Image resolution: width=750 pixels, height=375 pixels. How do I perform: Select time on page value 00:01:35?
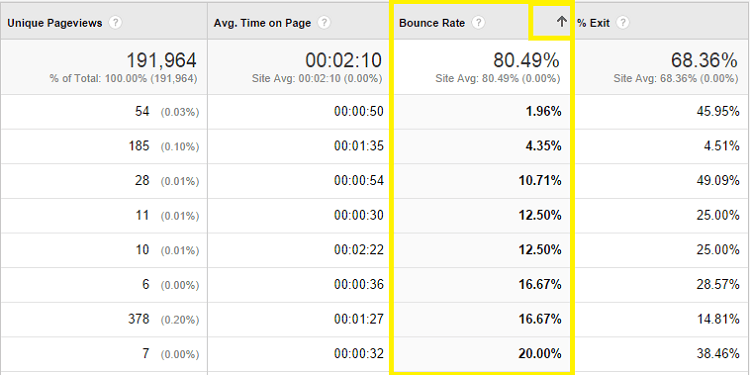[359, 146]
